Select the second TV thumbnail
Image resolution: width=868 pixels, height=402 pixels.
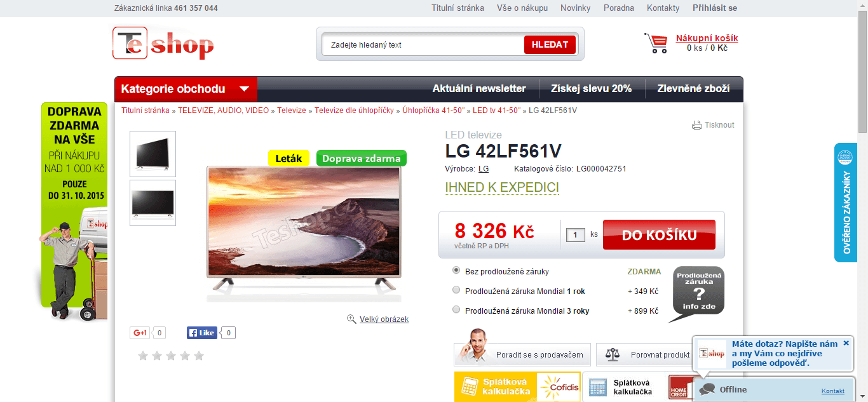(153, 203)
